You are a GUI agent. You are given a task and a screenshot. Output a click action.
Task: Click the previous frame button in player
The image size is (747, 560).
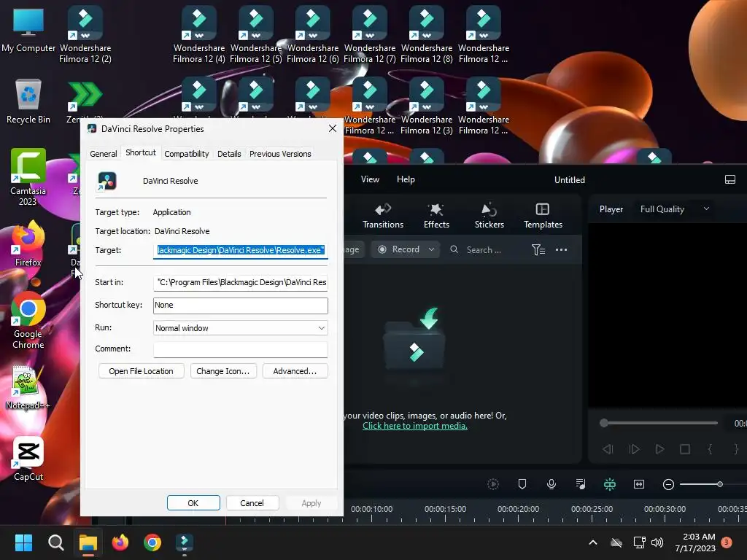click(x=608, y=449)
